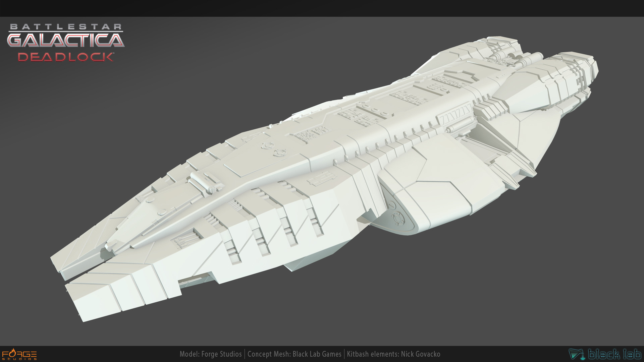Image resolution: width=644 pixels, height=362 pixels.
Task: Click 'Concept Mesh: Black Lab Games' text
Action: coord(294,354)
